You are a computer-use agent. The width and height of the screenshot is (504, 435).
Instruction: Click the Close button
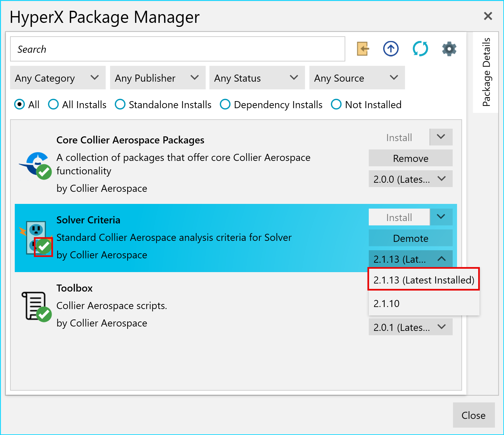[474, 415]
